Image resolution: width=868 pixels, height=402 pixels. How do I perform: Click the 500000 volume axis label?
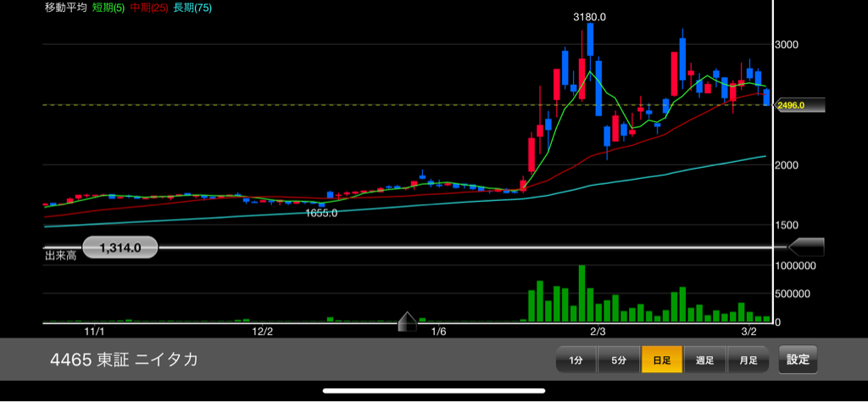point(793,293)
